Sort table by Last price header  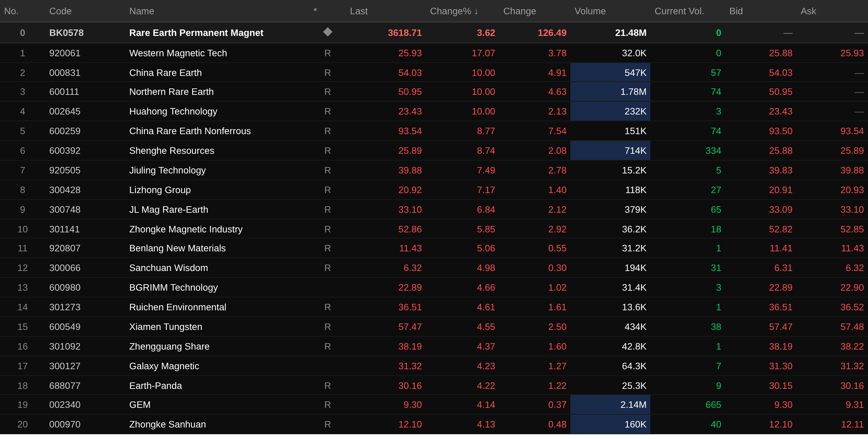pyautogui.click(x=358, y=11)
